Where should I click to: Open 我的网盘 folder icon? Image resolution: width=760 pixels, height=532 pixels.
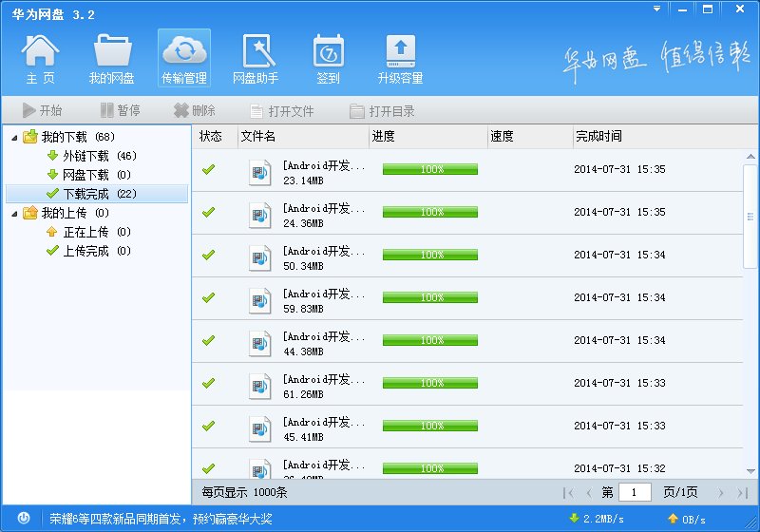pos(112,59)
